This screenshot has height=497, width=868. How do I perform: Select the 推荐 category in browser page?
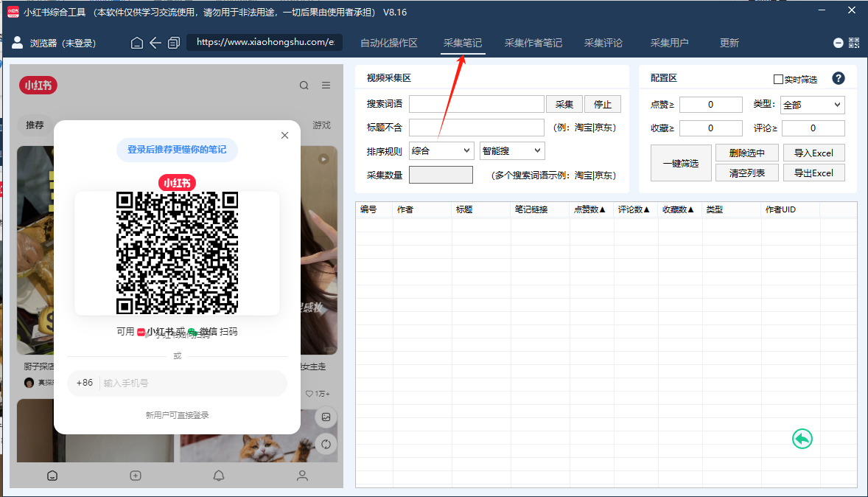35,125
